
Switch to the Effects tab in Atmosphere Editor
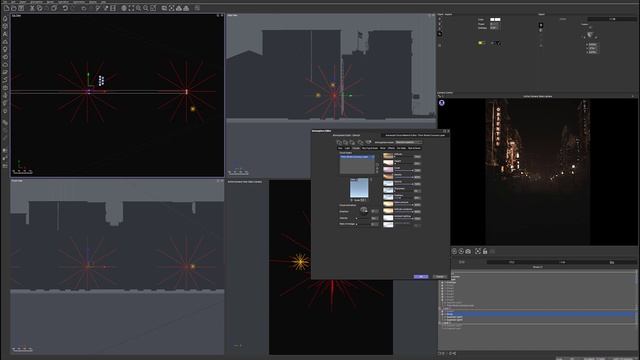tap(391, 148)
